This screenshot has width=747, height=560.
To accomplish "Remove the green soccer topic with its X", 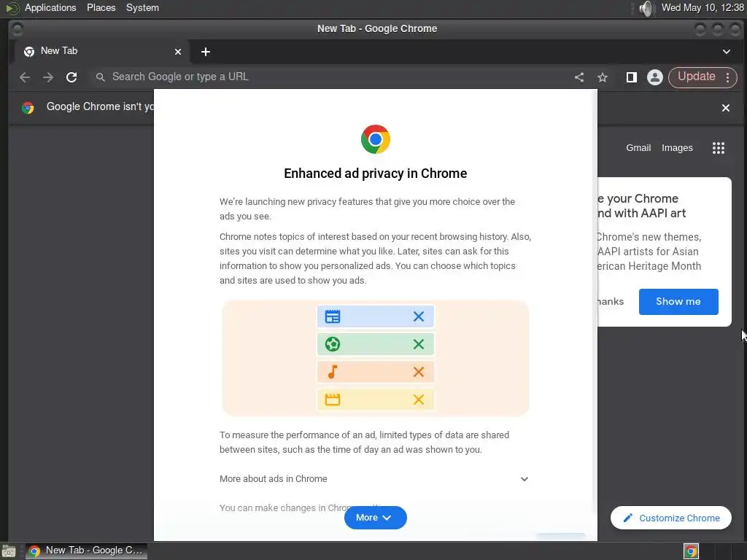I will point(418,344).
